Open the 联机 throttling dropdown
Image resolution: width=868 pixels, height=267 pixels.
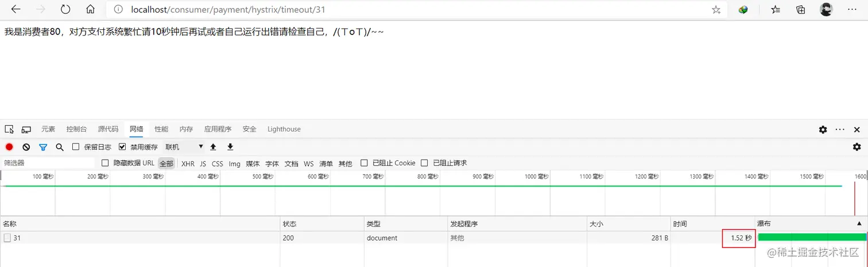tap(184, 147)
